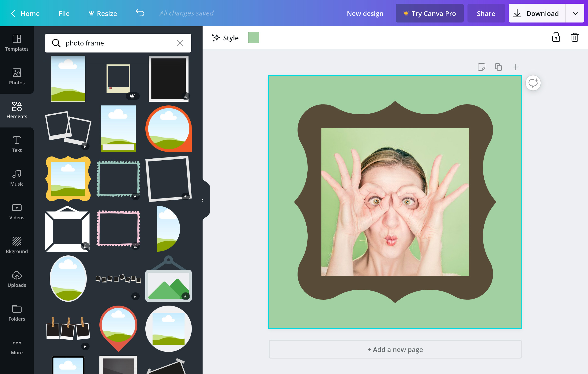The width and height of the screenshot is (588, 374).
Task: Click the green color swatch in toolbar
Action: (253, 38)
